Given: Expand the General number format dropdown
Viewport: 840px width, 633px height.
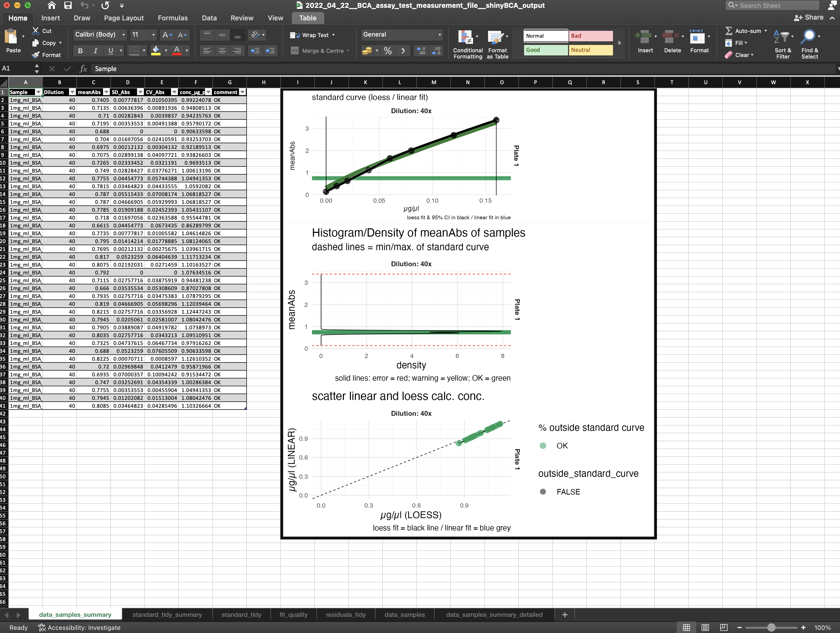Looking at the screenshot, I should [439, 34].
